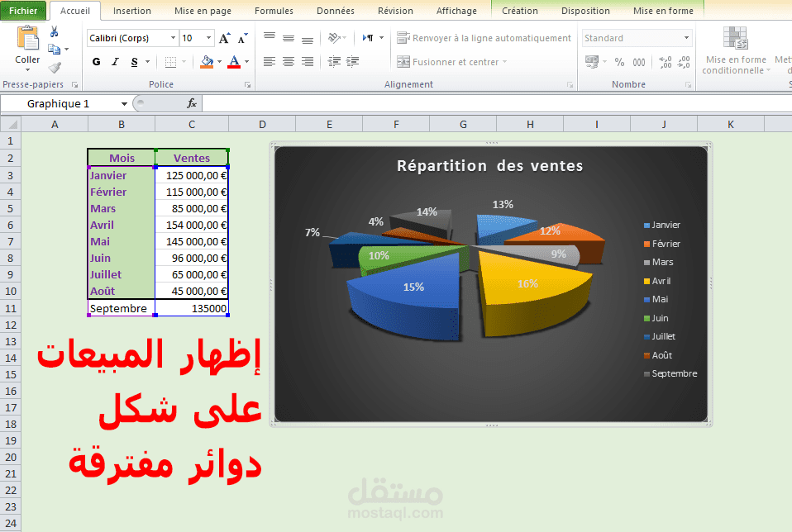This screenshot has width=792, height=532.
Task: Toggle Renvoyer à la ligne automatiquement
Action: pos(484,38)
